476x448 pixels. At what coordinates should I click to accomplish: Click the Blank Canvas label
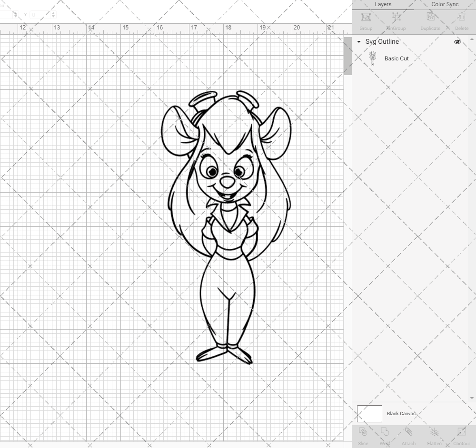point(401,414)
